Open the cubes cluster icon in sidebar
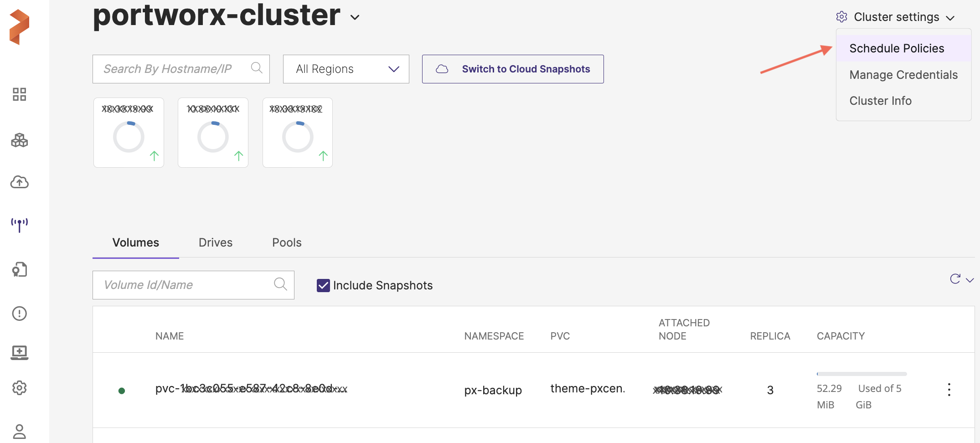Image resolution: width=980 pixels, height=443 pixels. coord(20,140)
